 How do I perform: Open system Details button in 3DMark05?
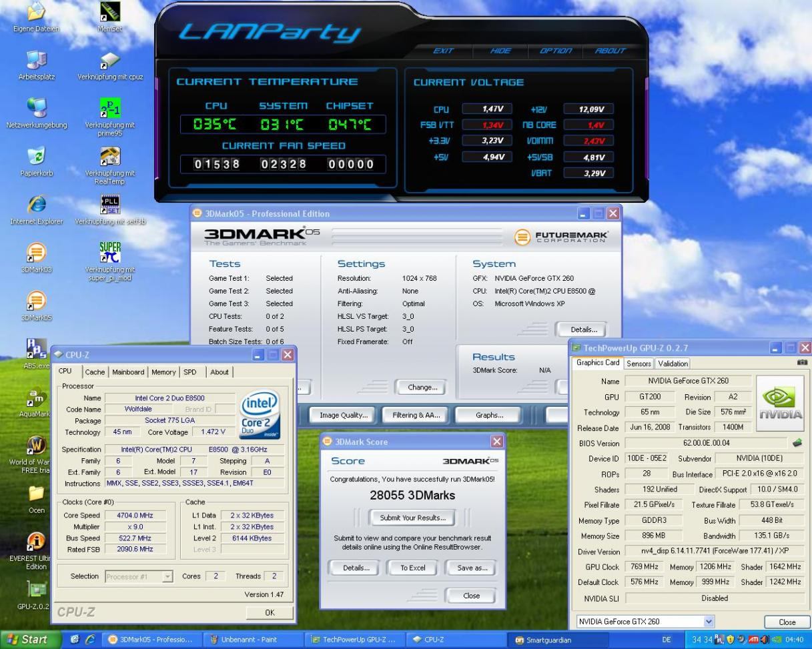click(580, 330)
